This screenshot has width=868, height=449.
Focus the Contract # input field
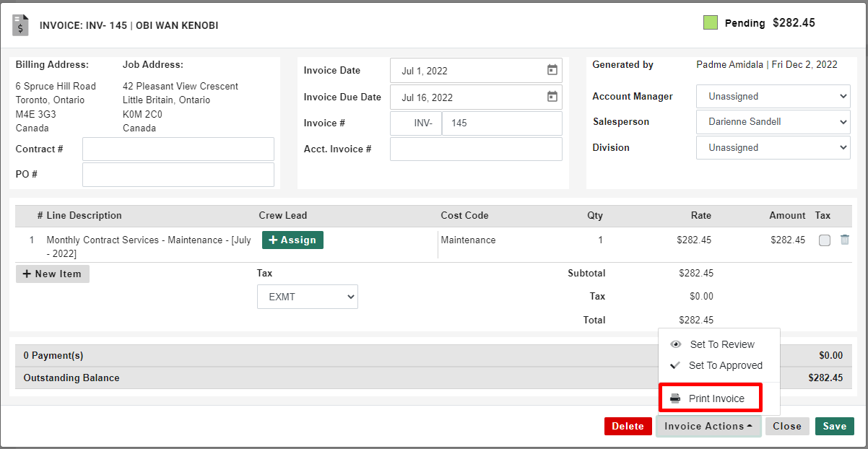pyautogui.click(x=178, y=149)
